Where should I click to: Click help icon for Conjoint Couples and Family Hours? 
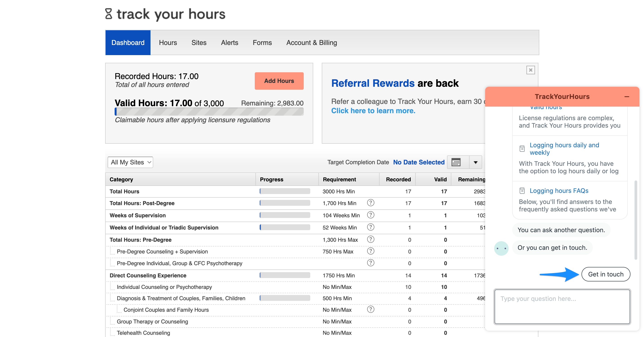tap(371, 309)
